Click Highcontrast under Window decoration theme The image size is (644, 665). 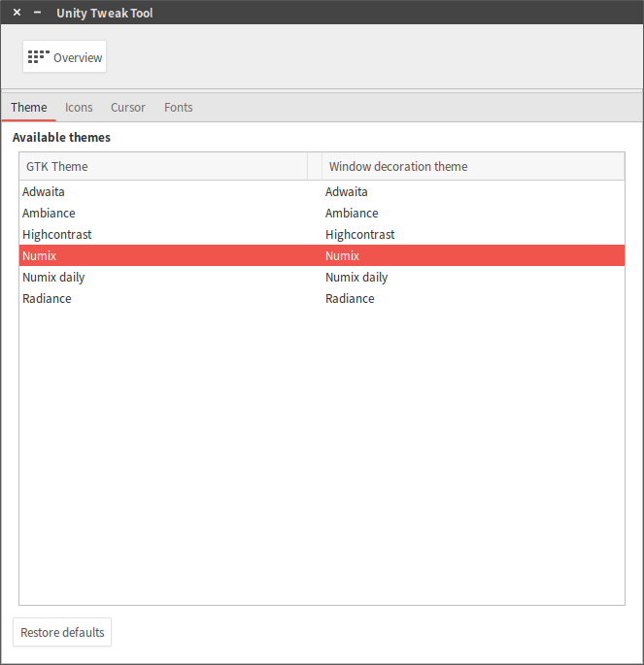359,235
